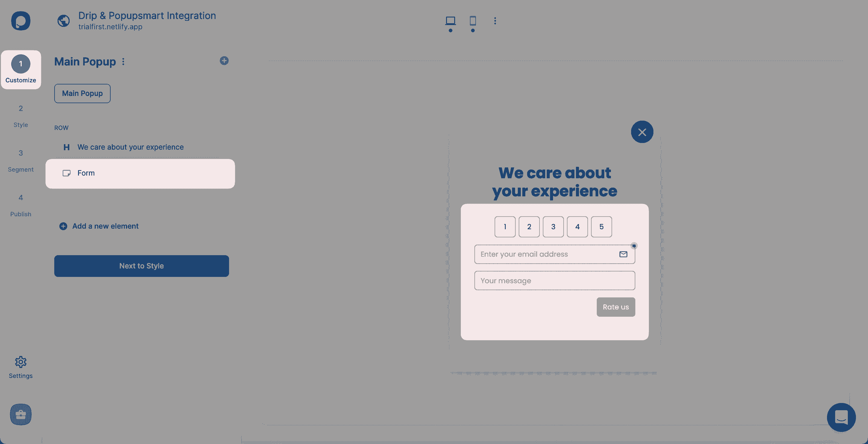Expand the ROW section
This screenshot has height=444, width=868.
pos(61,127)
